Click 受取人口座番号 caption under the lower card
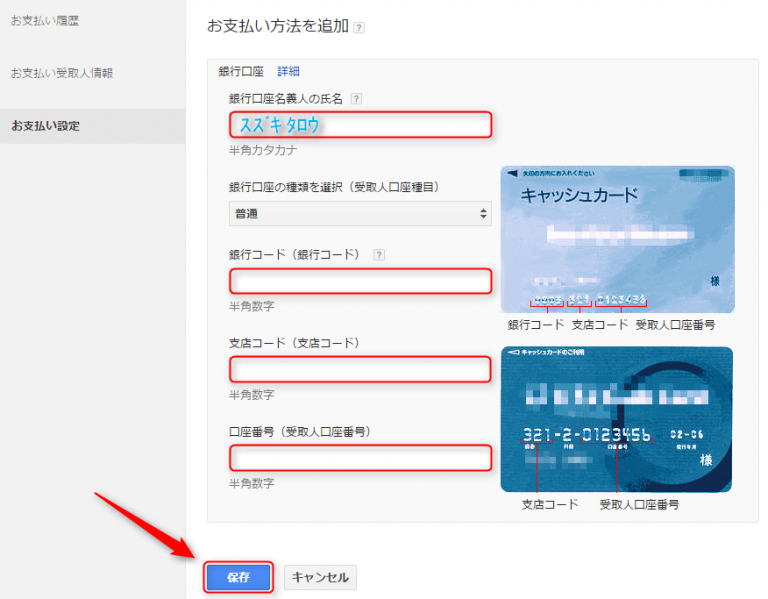768x599 pixels. [639, 505]
